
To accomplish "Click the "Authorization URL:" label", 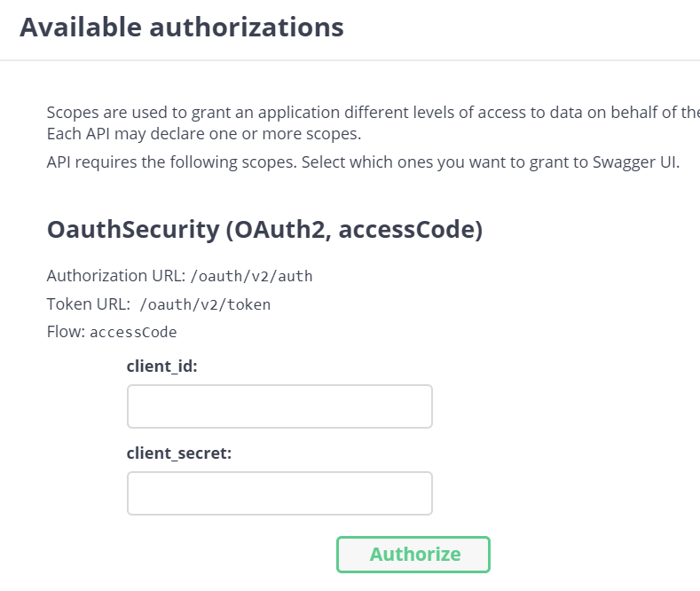I will (x=116, y=276).
